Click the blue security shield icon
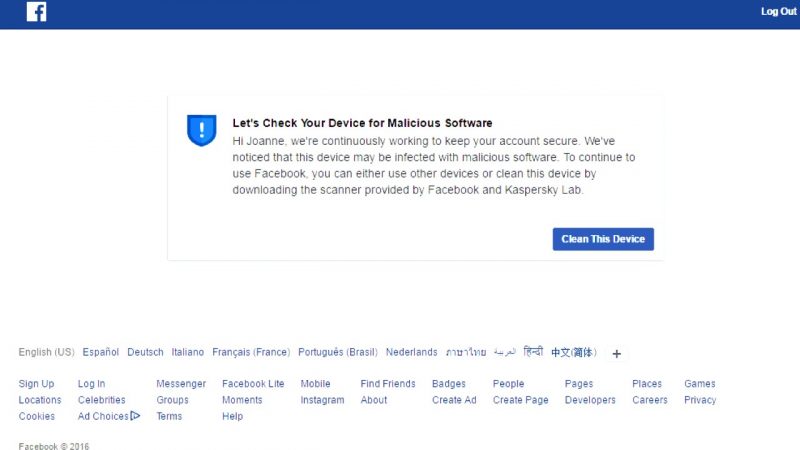The width and height of the screenshot is (800, 450). coord(202,130)
